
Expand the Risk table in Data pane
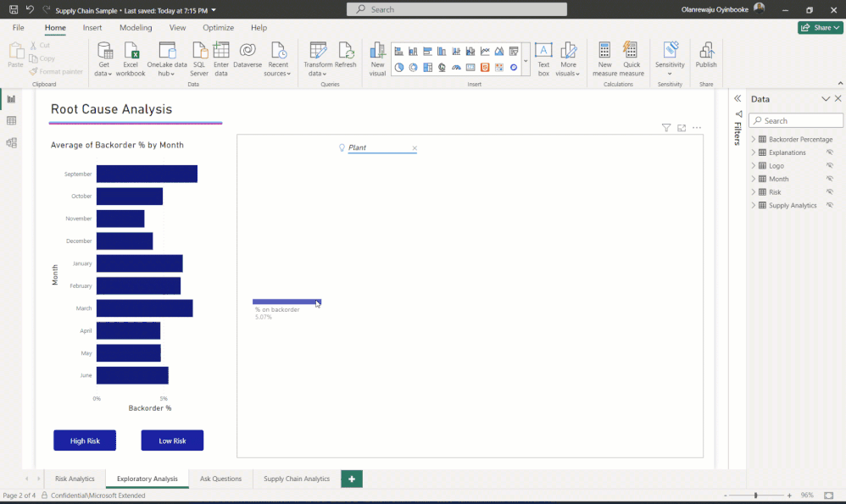[754, 192]
